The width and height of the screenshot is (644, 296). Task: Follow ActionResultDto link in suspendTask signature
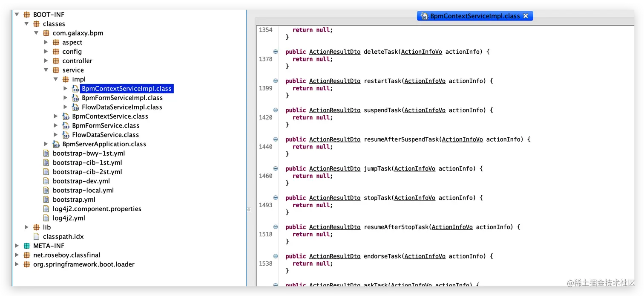(x=335, y=110)
